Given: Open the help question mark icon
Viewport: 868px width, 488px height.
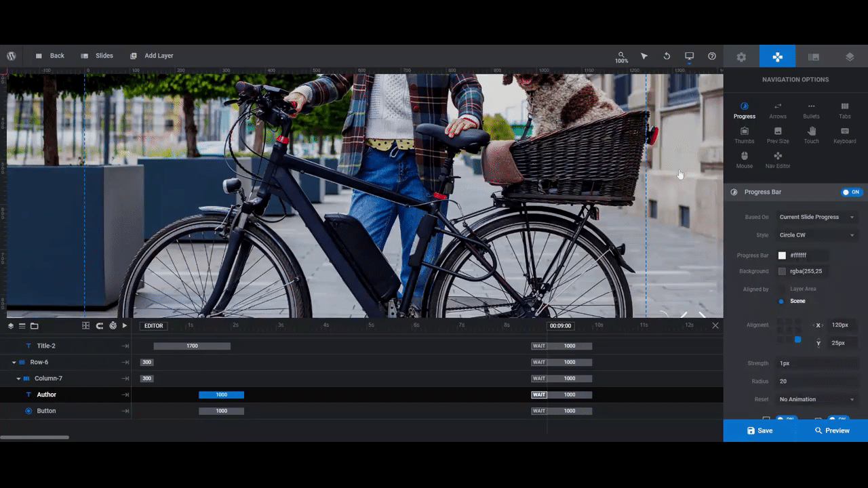Looking at the screenshot, I should tap(712, 56).
